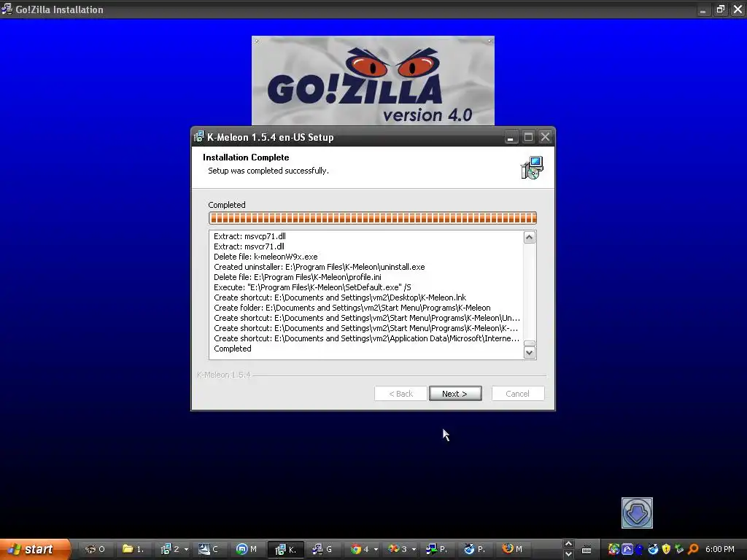Viewport: 747px width, 560px height.
Task: Close the K-Meleon Setup window
Action: click(x=545, y=137)
